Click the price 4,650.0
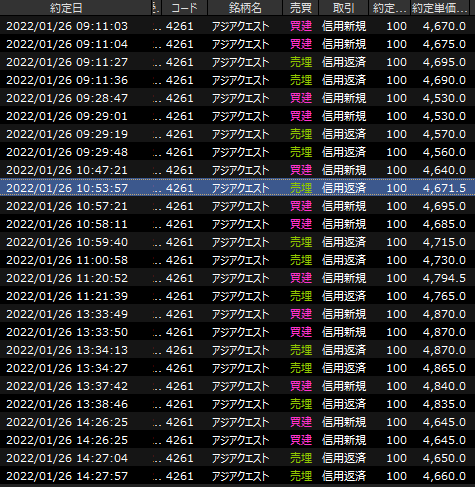The image size is (475, 487). coord(444,458)
